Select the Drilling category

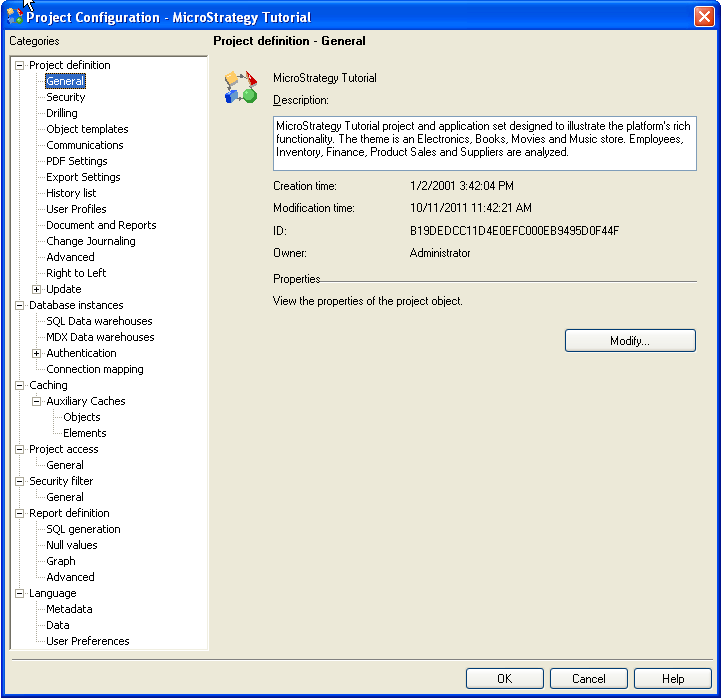[x=62, y=113]
